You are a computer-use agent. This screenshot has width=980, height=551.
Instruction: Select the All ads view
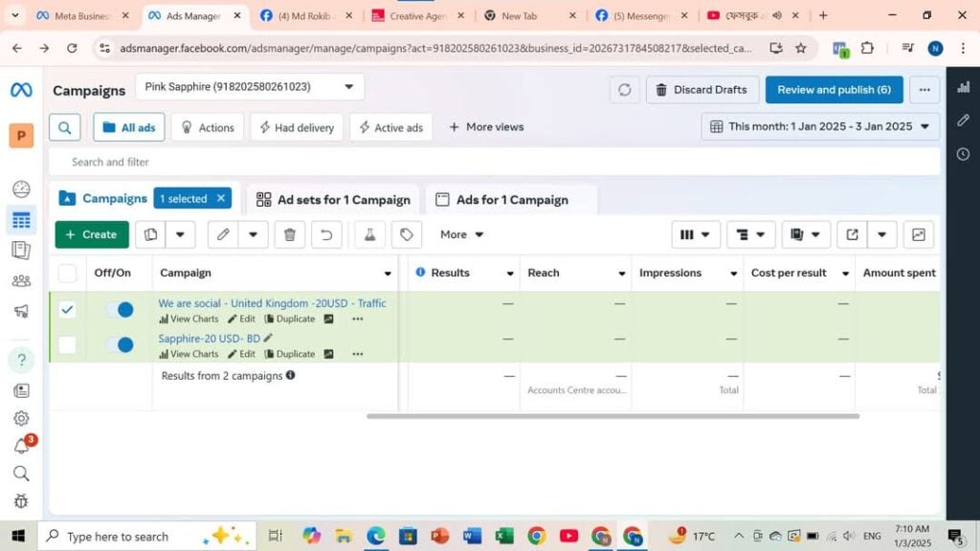point(129,127)
